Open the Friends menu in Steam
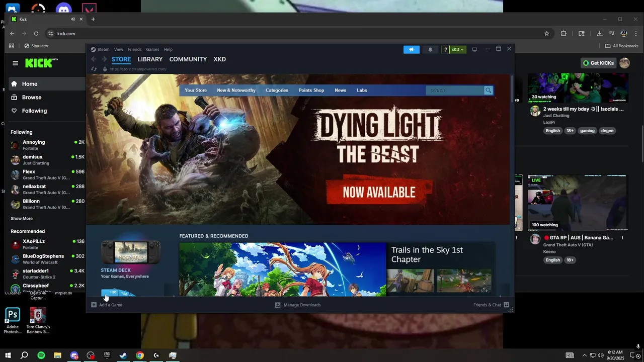 [134, 49]
